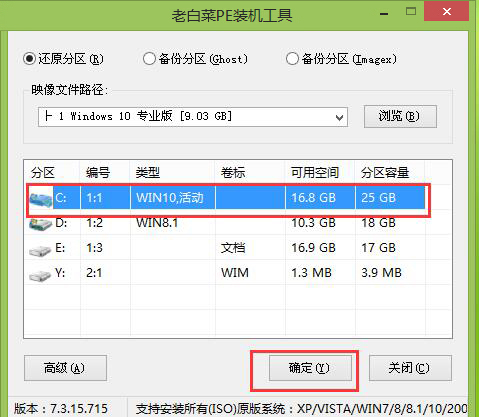Sort by the 卷标 column header
Viewport: 479px width, 417px height.
pos(233,173)
